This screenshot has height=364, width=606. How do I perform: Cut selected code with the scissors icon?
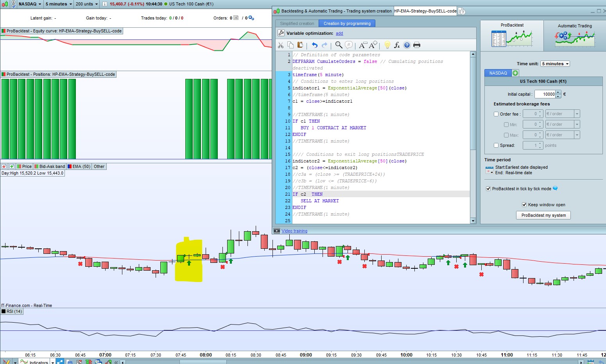coord(281,45)
